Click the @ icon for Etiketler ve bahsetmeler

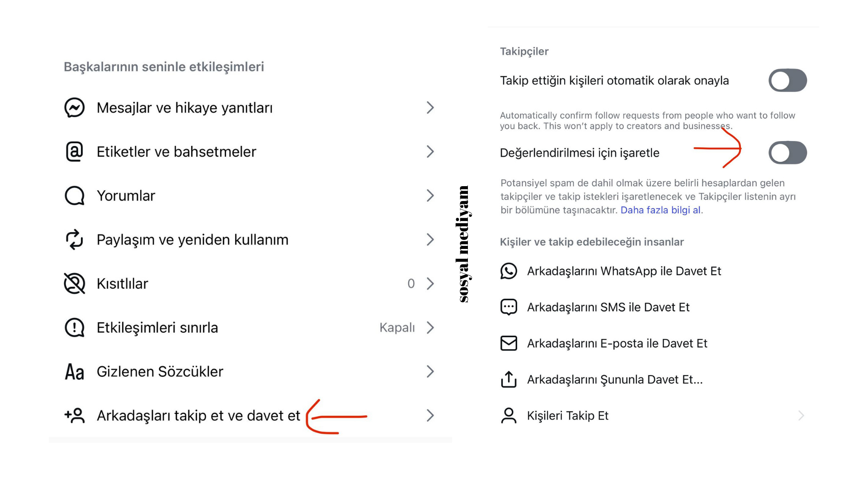[75, 152]
